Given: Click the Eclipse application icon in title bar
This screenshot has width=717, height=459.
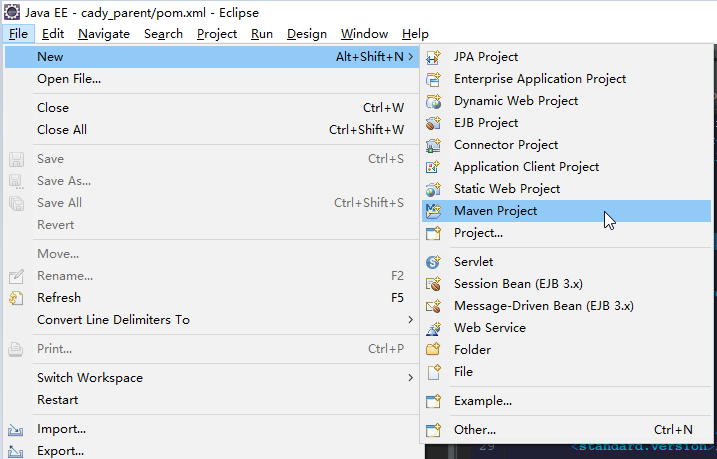Looking at the screenshot, I should (x=11, y=12).
